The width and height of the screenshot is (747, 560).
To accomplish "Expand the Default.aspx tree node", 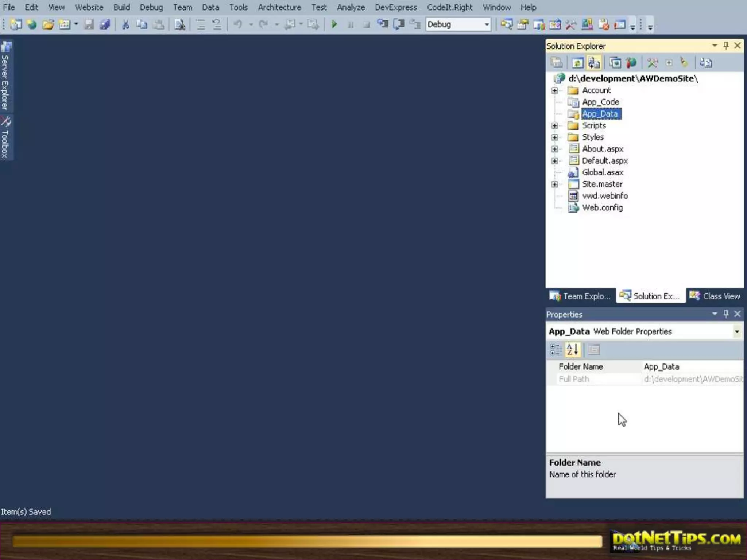I will [x=554, y=161].
